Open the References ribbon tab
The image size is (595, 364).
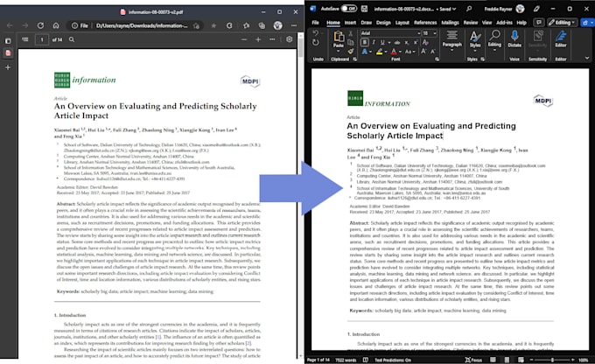tap(425, 22)
